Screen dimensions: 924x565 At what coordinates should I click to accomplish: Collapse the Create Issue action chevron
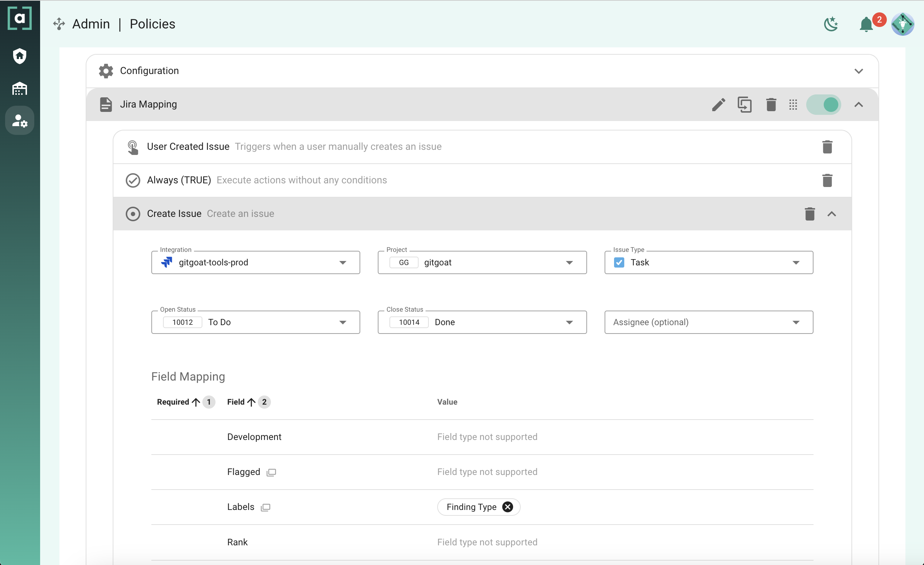coord(831,214)
